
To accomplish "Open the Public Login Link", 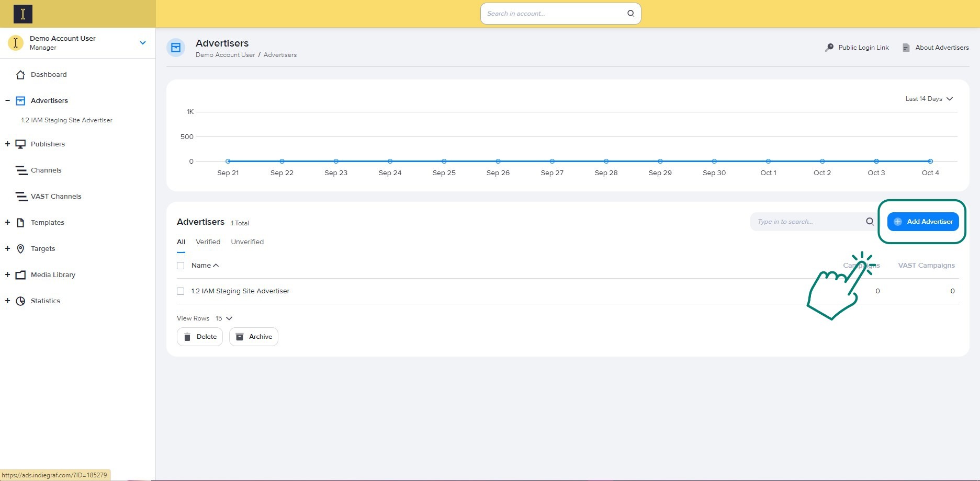I will tap(857, 48).
